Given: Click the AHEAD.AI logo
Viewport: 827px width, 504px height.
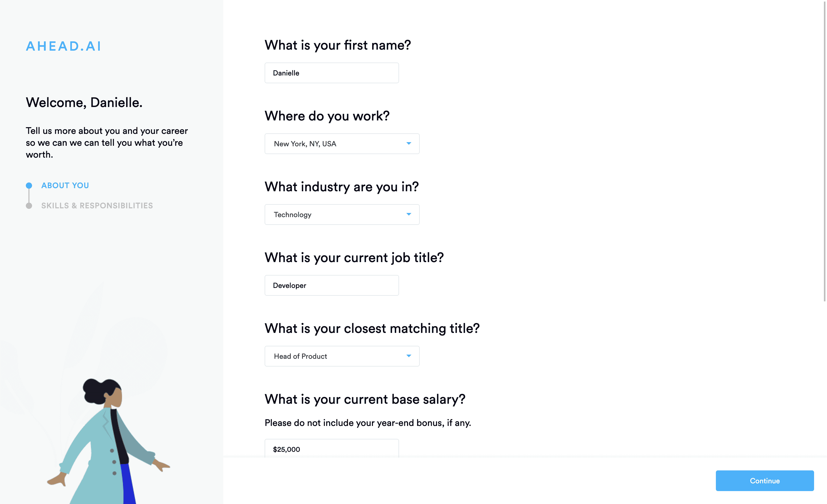Looking at the screenshot, I should tap(63, 46).
